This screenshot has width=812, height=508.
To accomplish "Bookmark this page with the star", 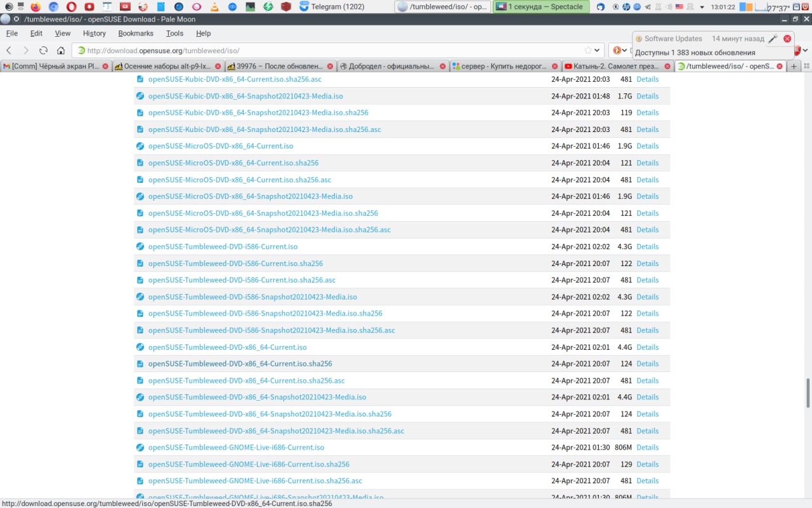I will coord(588,50).
